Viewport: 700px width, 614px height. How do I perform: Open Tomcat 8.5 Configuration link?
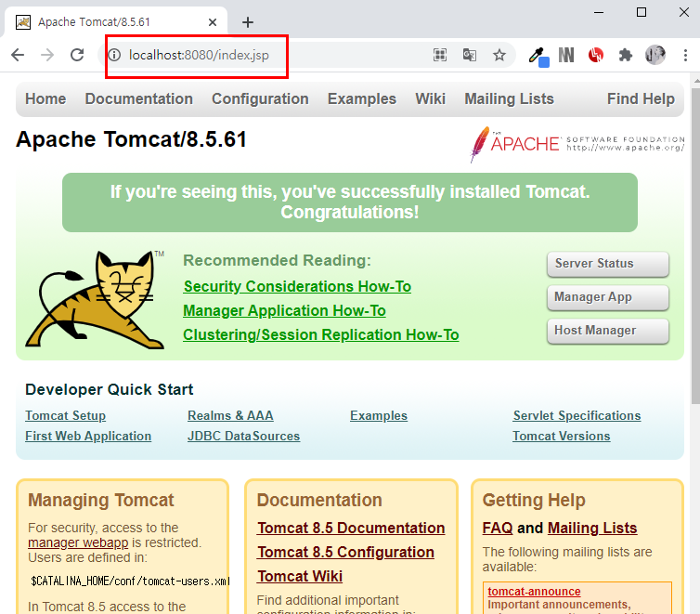pos(346,553)
